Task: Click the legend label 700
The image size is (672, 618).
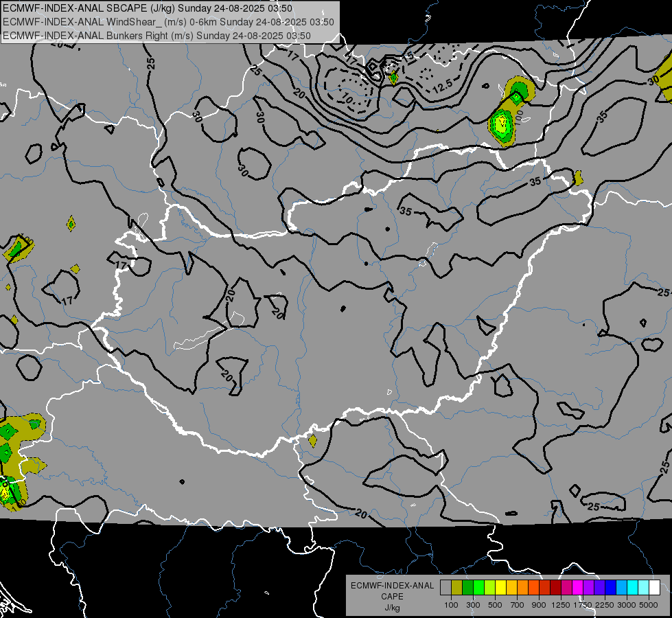Action: tap(517, 606)
